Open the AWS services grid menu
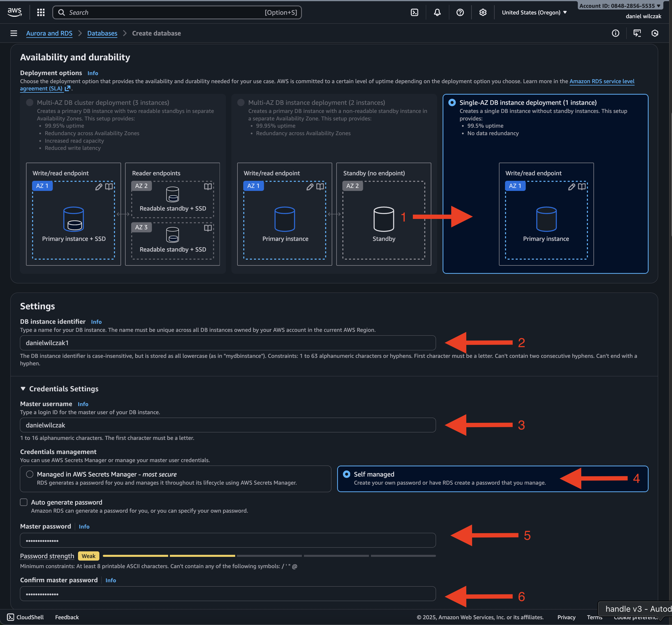 tap(41, 12)
